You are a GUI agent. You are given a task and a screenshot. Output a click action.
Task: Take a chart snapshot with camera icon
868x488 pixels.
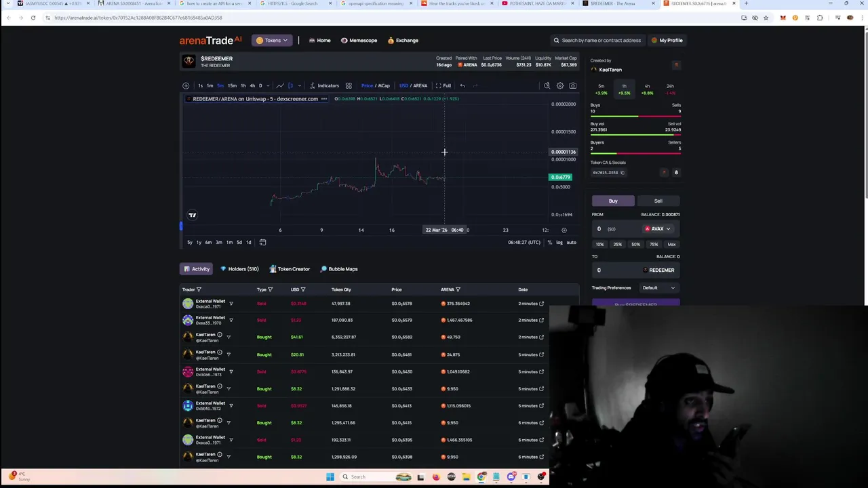pyautogui.click(x=573, y=85)
